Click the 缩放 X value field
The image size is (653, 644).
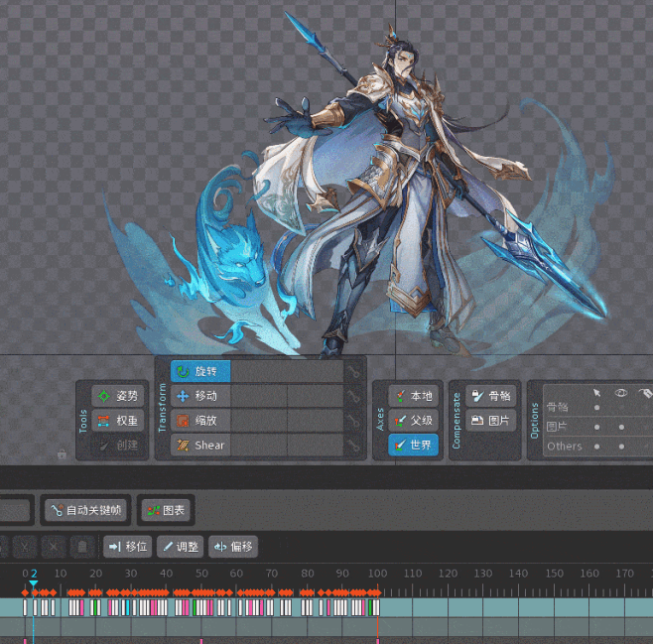click(x=259, y=421)
